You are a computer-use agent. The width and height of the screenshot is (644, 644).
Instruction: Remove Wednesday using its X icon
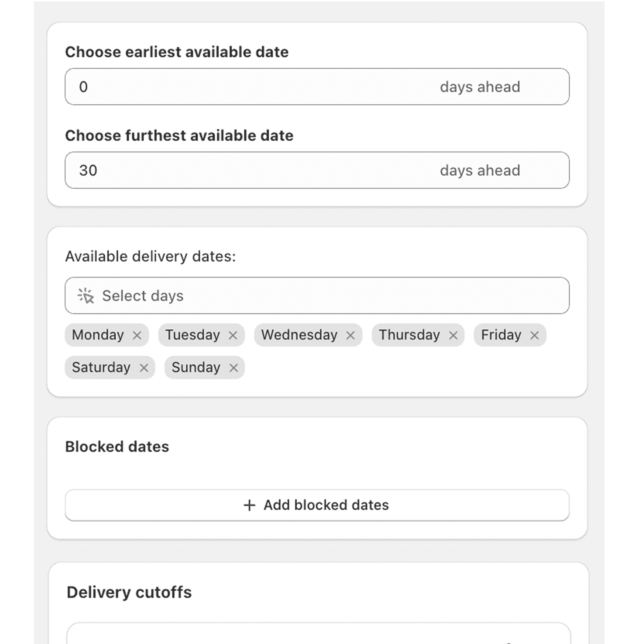point(351,335)
